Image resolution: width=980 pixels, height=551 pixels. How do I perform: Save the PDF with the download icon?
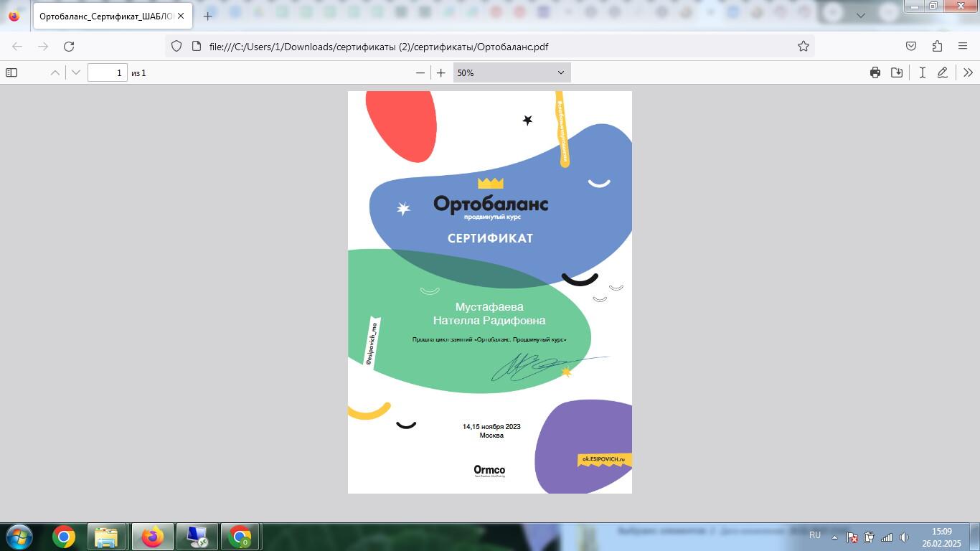[897, 72]
